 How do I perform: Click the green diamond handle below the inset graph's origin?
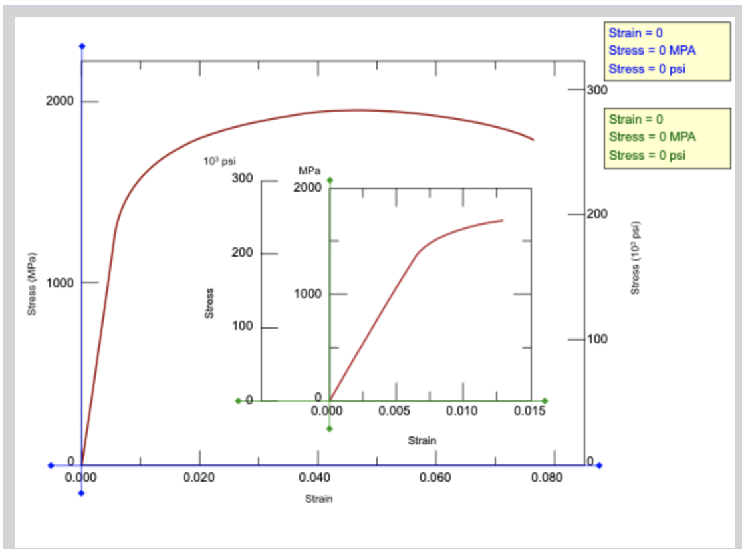coord(330,429)
